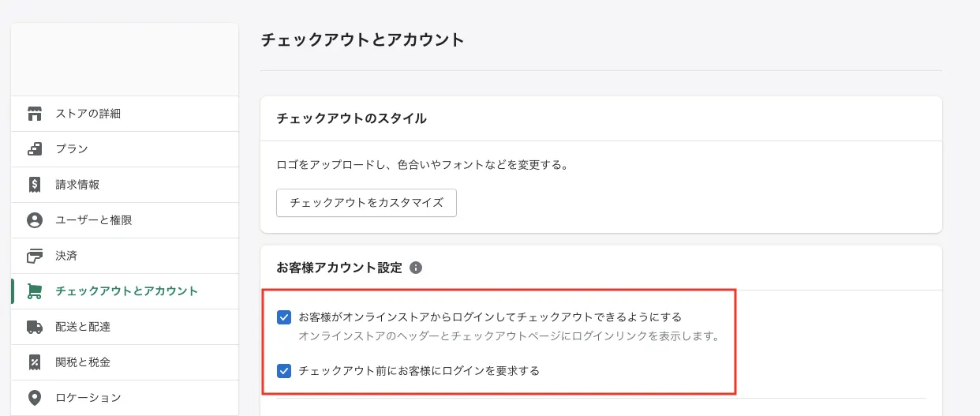Click the user profile icon in sidebar
This screenshot has height=416, width=980.
click(34, 220)
